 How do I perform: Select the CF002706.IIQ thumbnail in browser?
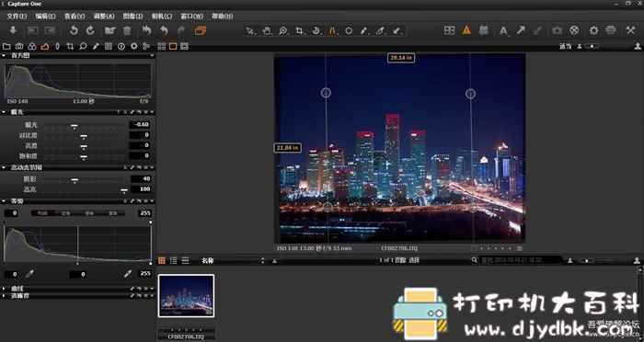point(186,296)
